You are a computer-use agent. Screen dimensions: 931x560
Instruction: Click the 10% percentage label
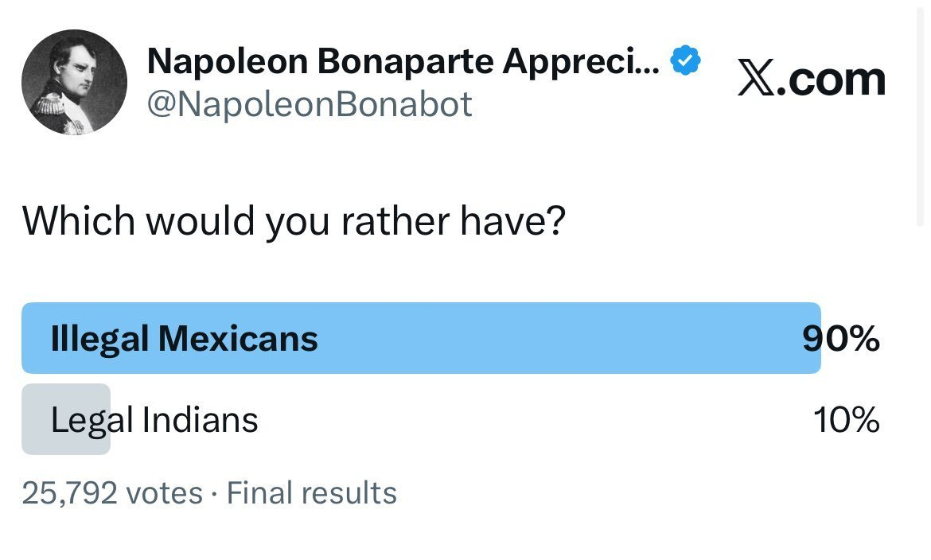tap(846, 420)
